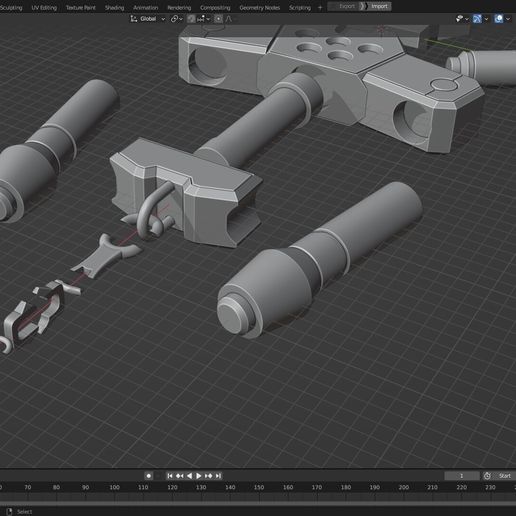This screenshot has width=516, height=516.
Task: Toggle snapping magnet icon
Action: (191, 19)
